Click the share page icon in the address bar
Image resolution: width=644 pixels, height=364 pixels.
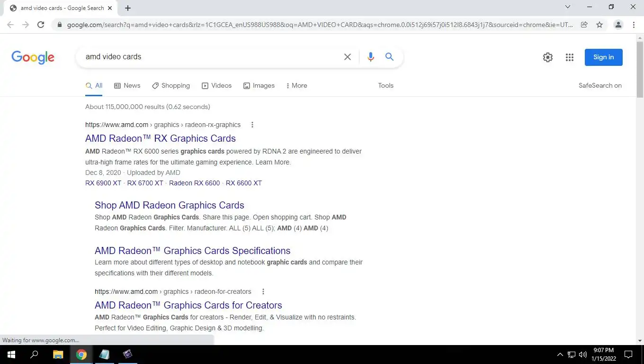pyautogui.click(x=584, y=25)
